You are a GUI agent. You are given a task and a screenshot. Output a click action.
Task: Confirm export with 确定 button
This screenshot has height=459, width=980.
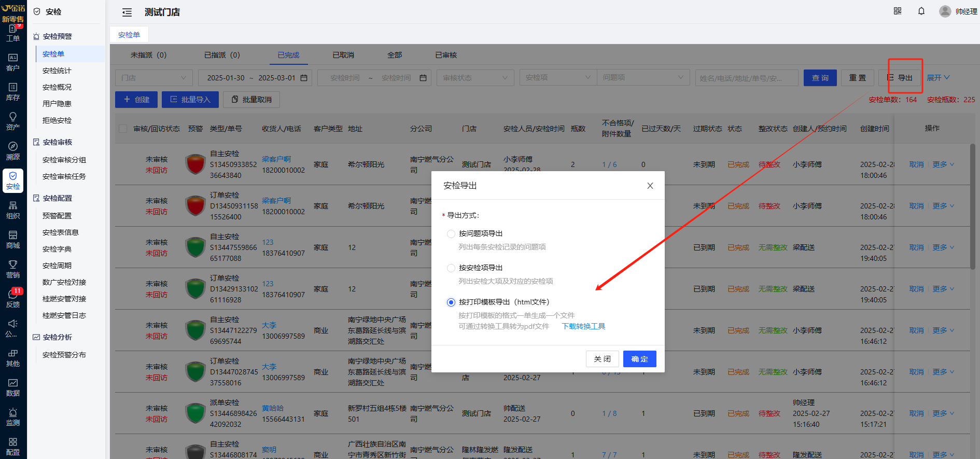click(x=639, y=359)
